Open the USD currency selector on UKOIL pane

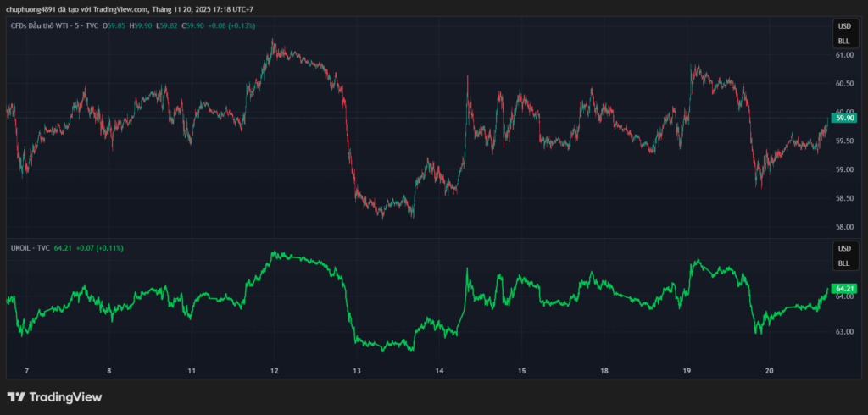click(x=843, y=249)
